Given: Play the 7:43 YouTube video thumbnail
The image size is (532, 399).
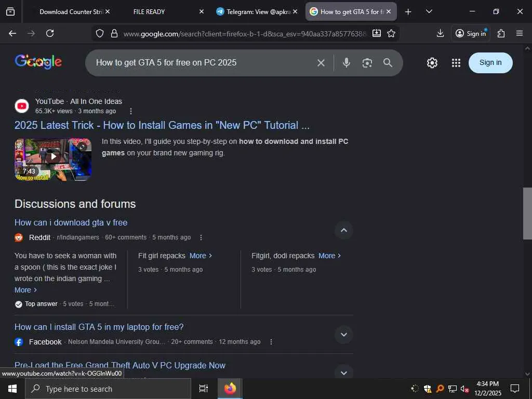Looking at the screenshot, I should click(x=53, y=159).
